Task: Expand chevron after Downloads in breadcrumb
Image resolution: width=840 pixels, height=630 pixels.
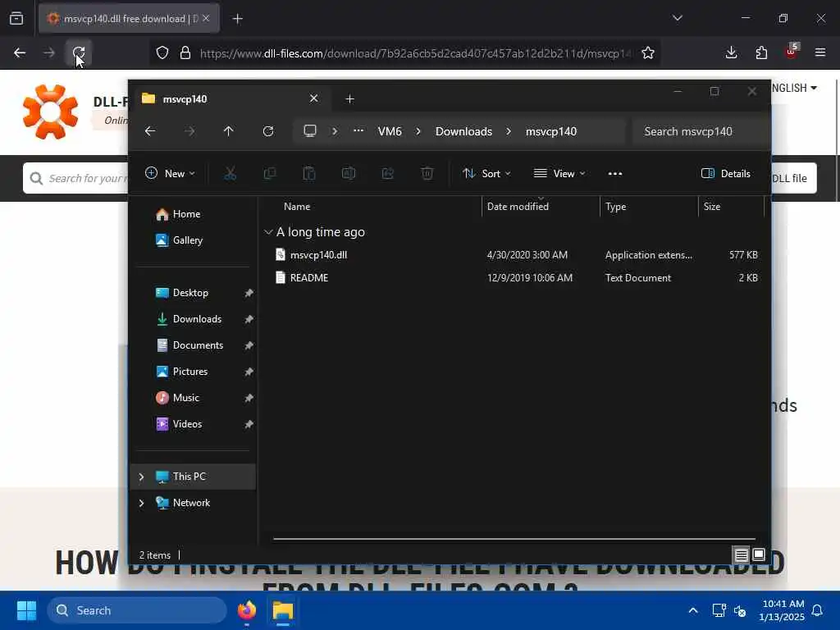Action: [x=509, y=131]
